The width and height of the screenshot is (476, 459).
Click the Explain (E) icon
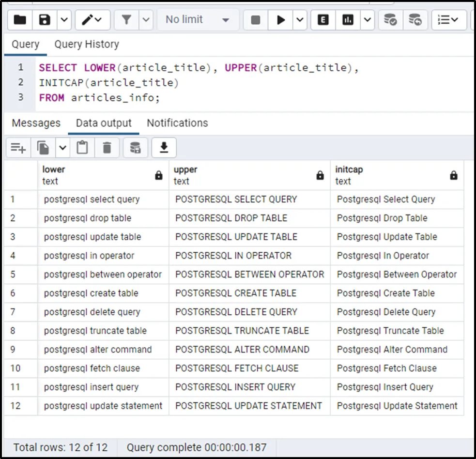[323, 20]
